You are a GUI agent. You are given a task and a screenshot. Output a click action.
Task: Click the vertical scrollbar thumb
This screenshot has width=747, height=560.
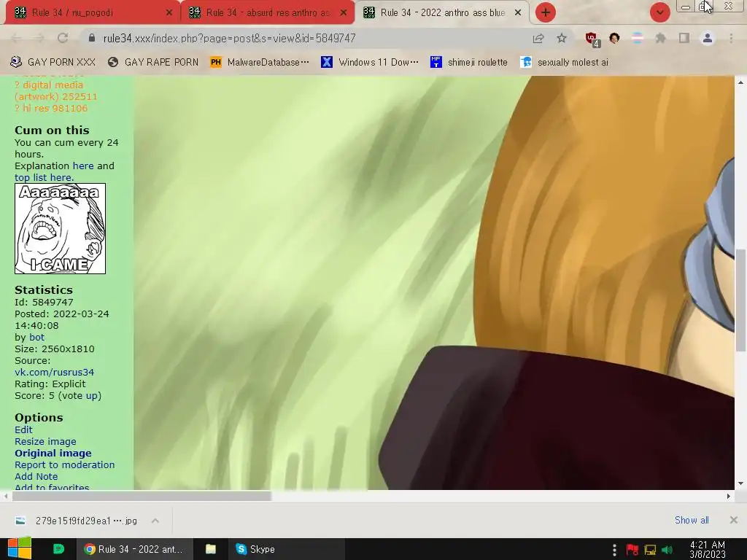(741, 300)
